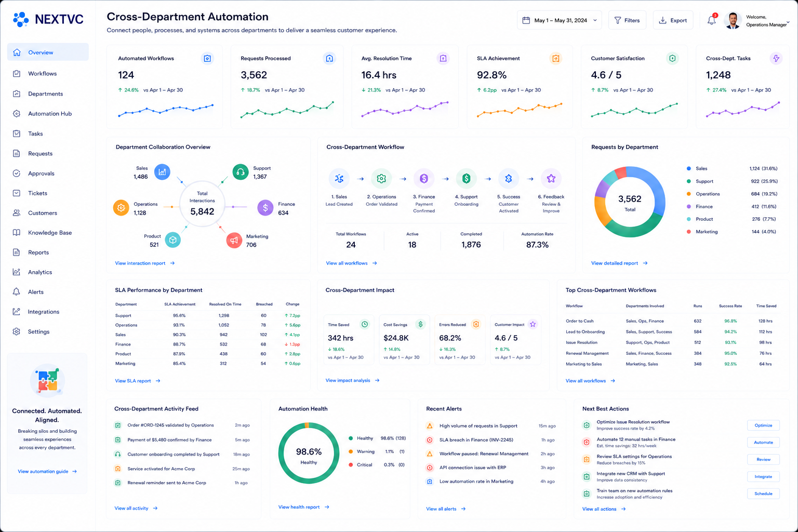Click the 6. Feedback star icon

click(551, 179)
